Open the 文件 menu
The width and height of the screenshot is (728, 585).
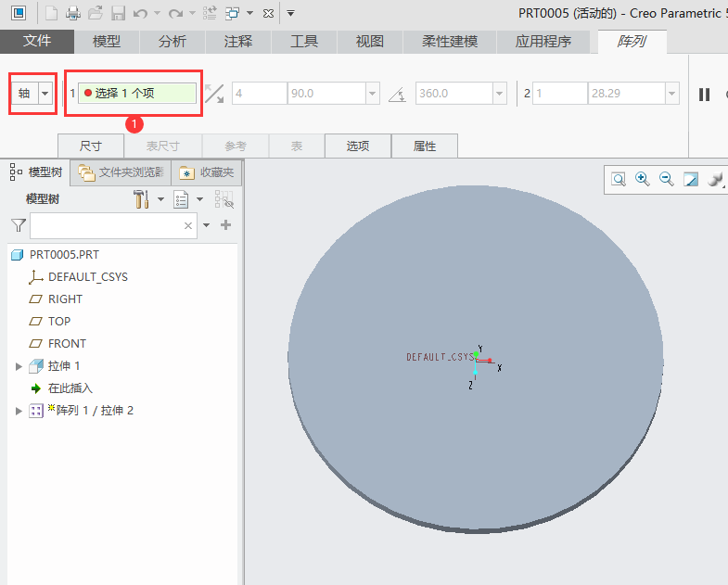point(37,42)
